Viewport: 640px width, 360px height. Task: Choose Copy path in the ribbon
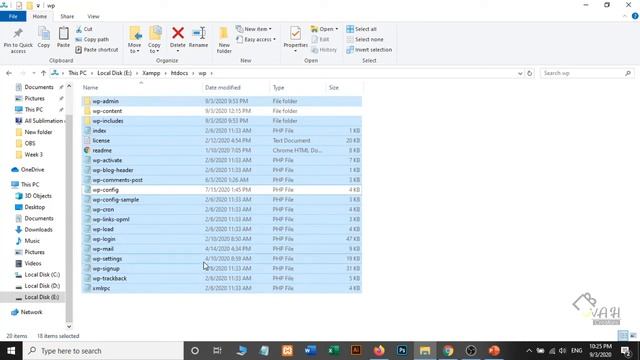coord(92,39)
